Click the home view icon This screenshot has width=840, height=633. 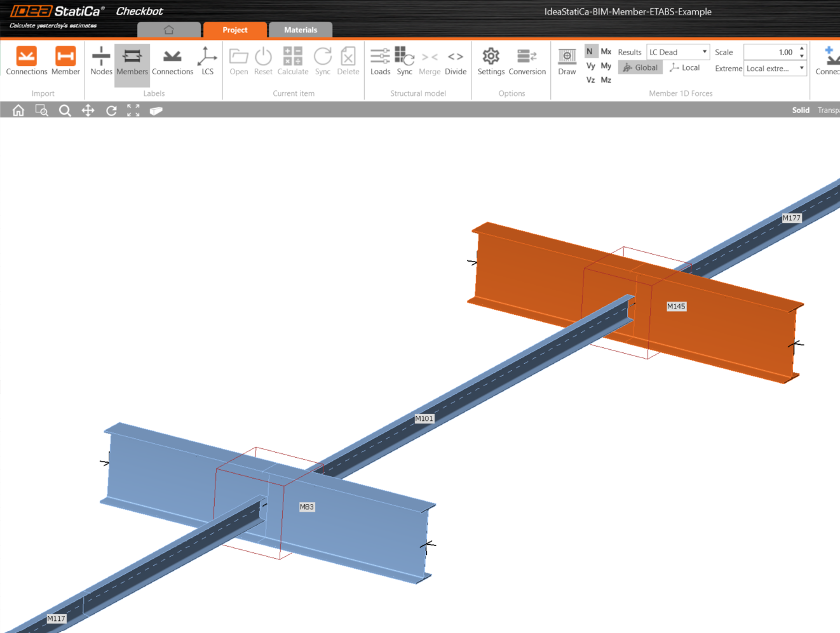coord(18,110)
